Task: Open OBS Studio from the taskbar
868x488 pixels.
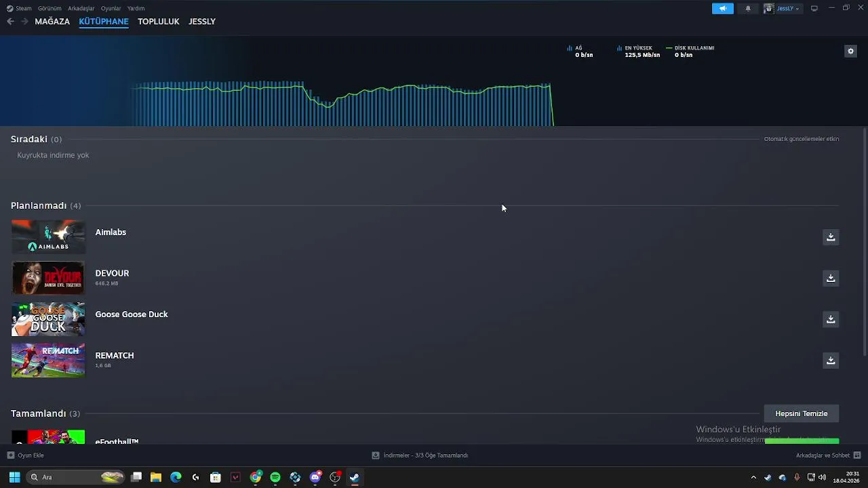Action: click(x=335, y=477)
